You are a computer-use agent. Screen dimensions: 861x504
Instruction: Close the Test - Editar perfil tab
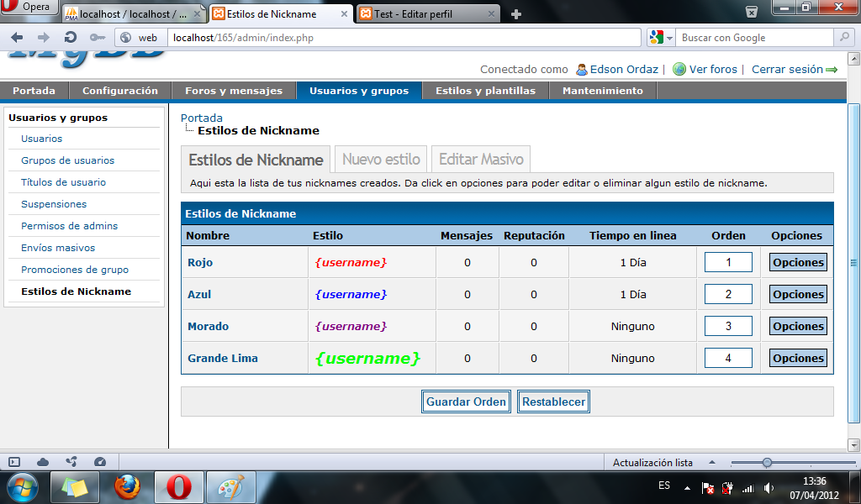[491, 13]
